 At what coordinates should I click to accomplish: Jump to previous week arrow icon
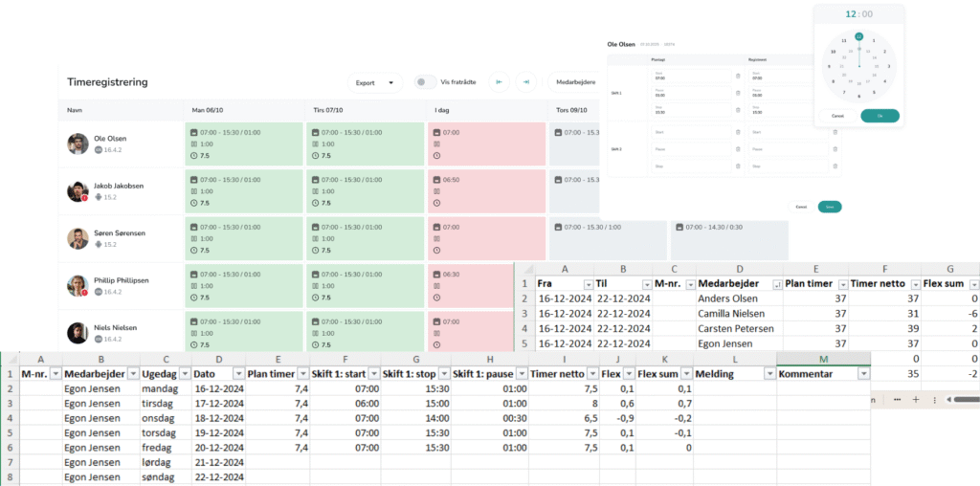(498, 83)
